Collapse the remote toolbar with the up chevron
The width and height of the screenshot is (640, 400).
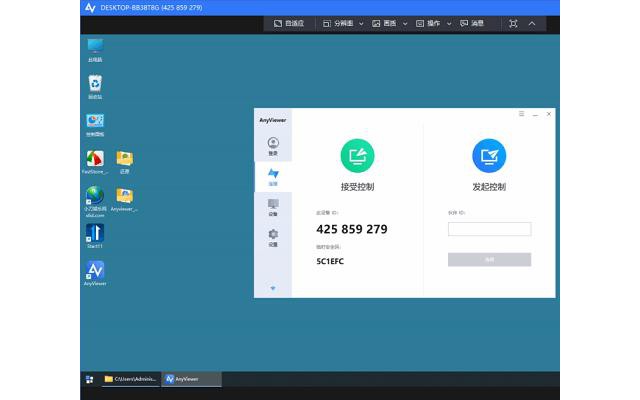coord(532,24)
